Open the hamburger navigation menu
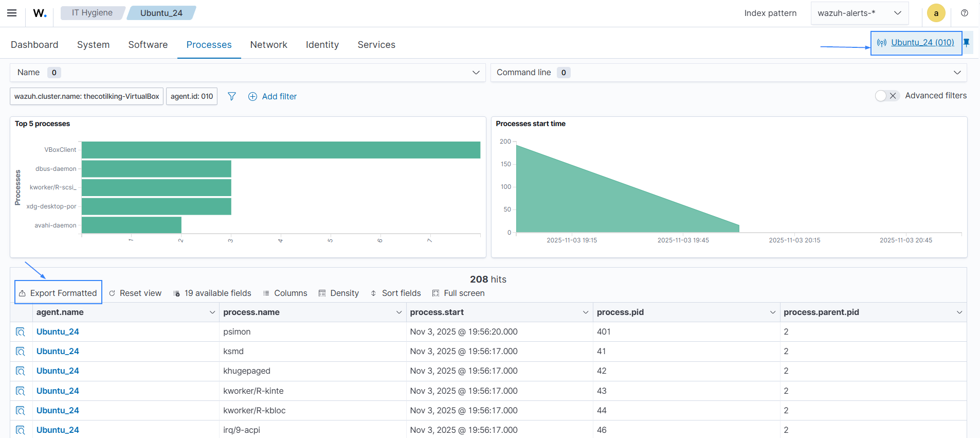Screen dimensions: 980x438 click(12, 13)
